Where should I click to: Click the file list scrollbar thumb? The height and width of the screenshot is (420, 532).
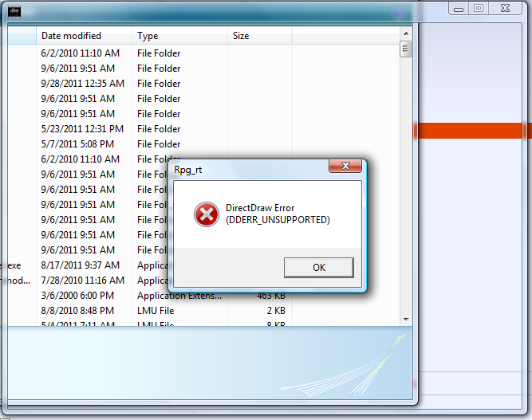[x=405, y=49]
